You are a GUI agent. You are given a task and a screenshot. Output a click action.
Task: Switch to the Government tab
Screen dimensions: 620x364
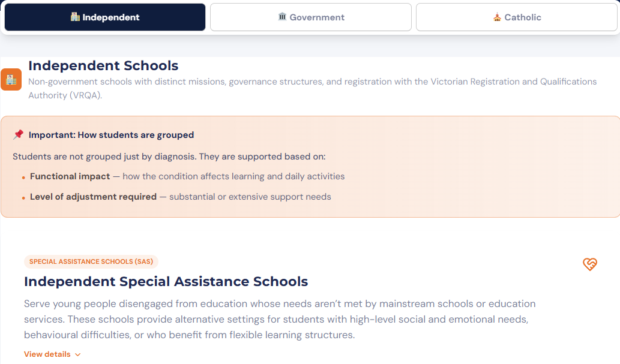[310, 17]
